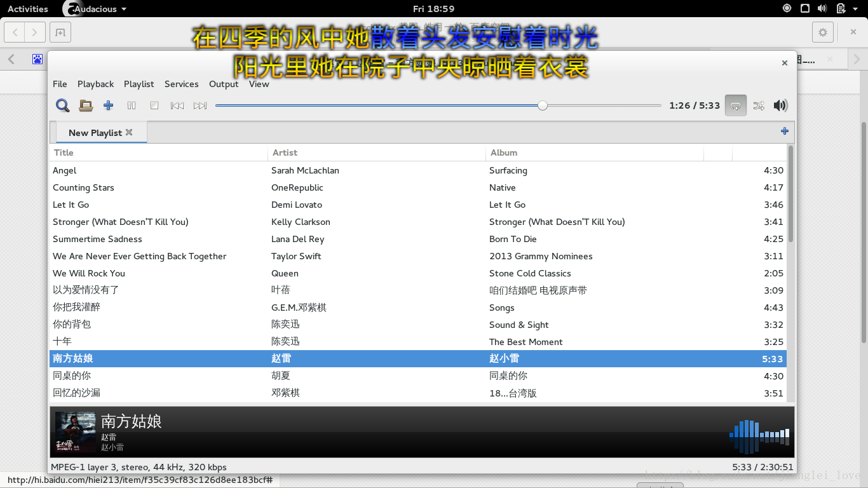Open the Fri 18:59 clock calendar

433,9
